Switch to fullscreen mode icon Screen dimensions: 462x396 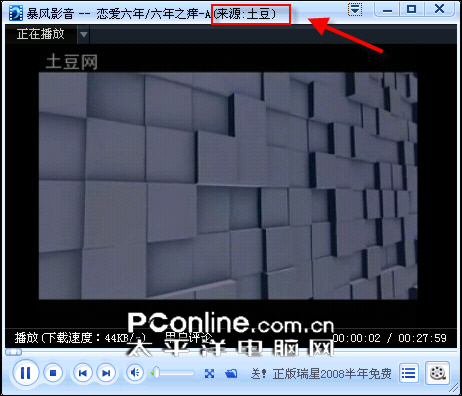click(209, 374)
